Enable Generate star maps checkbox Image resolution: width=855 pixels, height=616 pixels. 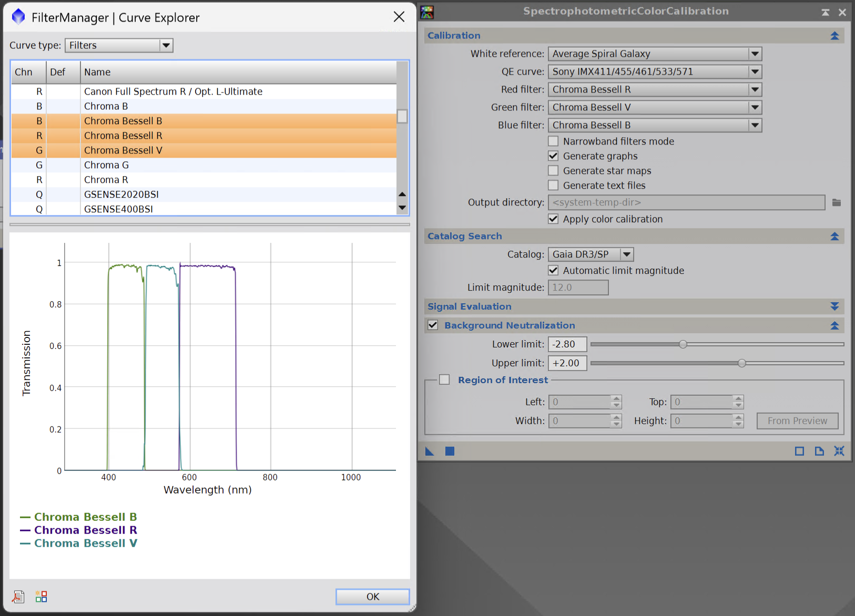coord(553,170)
